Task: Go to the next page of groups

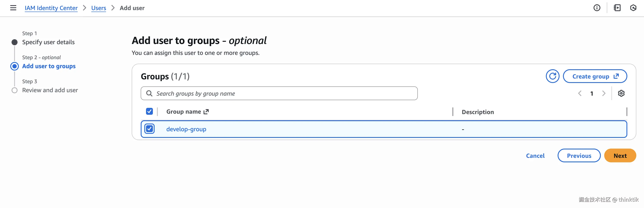Action: click(x=604, y=93)
